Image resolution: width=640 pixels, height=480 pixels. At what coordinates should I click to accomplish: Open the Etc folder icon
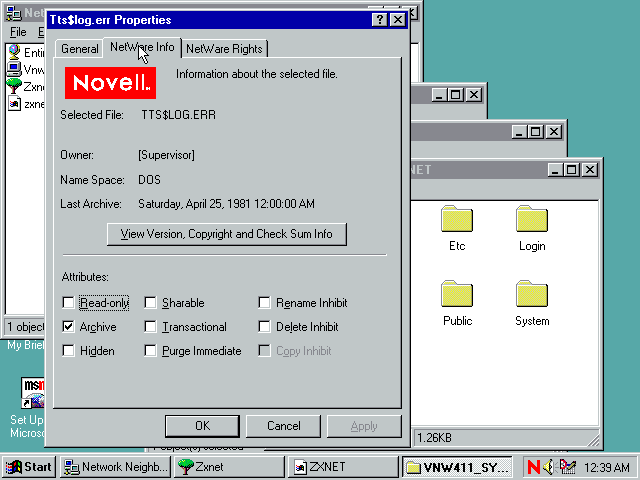click(457, 219)
